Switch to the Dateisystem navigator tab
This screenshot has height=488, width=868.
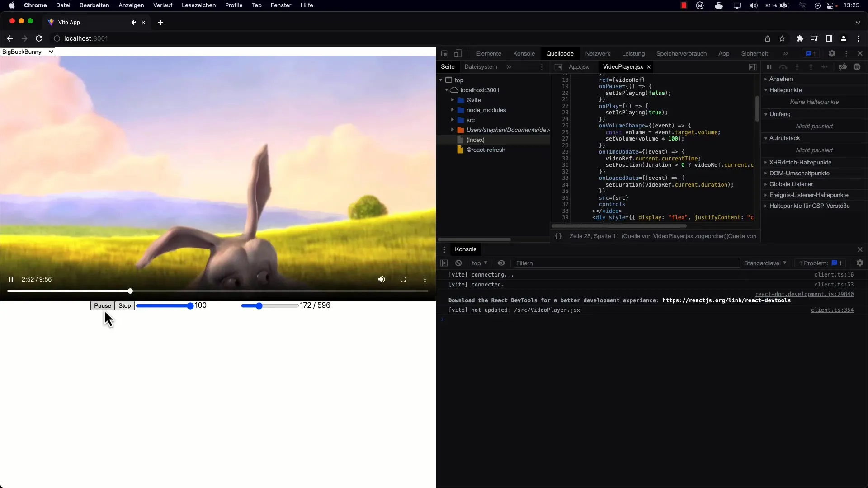coord(481,67)
